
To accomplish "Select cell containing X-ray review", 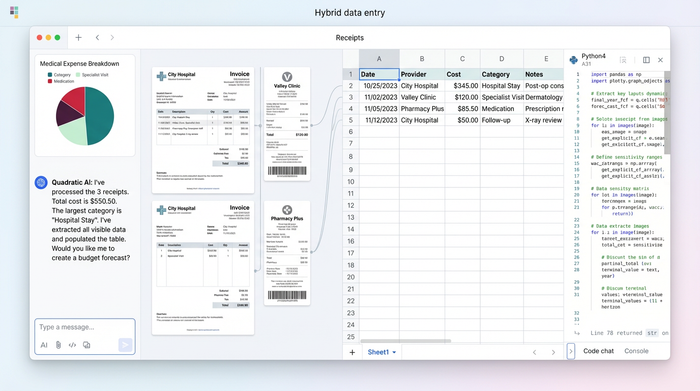I will point(544,121).
